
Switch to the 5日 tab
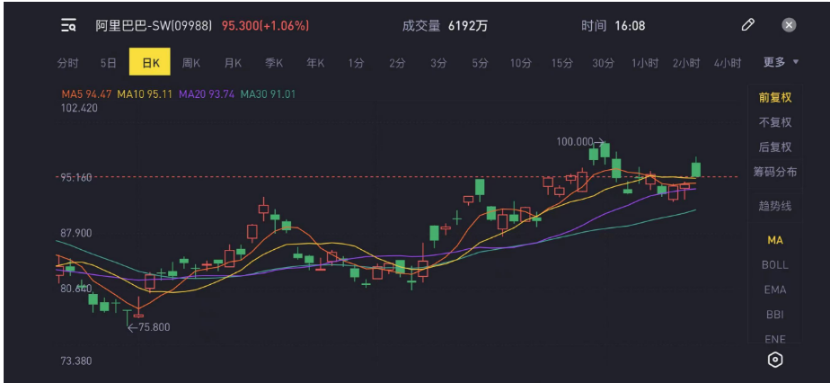click(108, 63)
